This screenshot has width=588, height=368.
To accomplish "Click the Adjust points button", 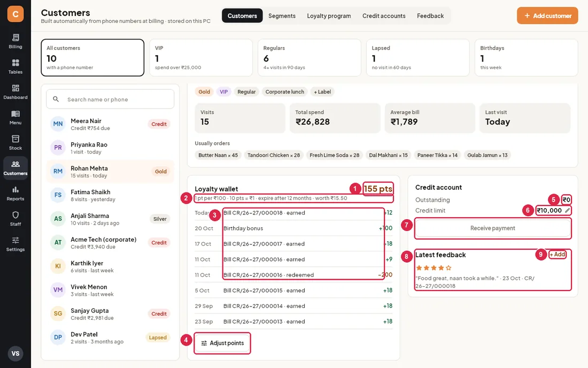I will pos(222,343).
